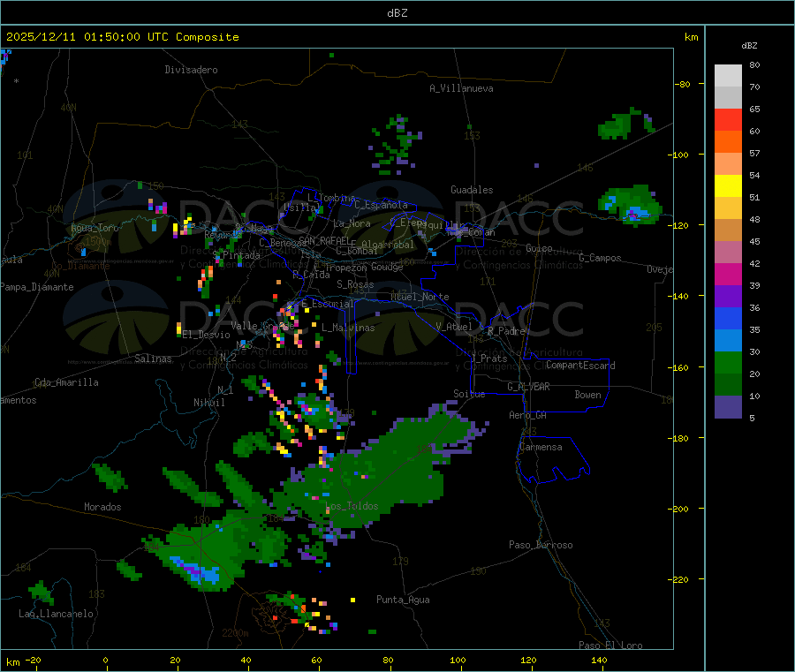Screen dimensions: 795x672
Task: Click the '-220' y-axis tick label
Action: [x=678, y=579]
